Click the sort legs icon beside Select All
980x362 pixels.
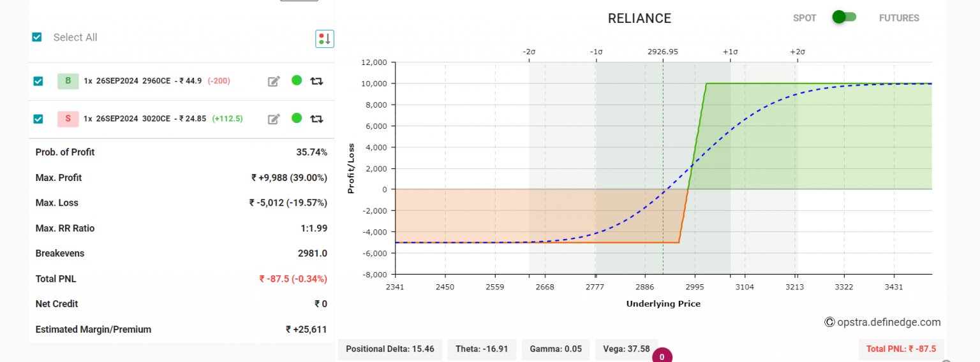click(x=324, y=38)
